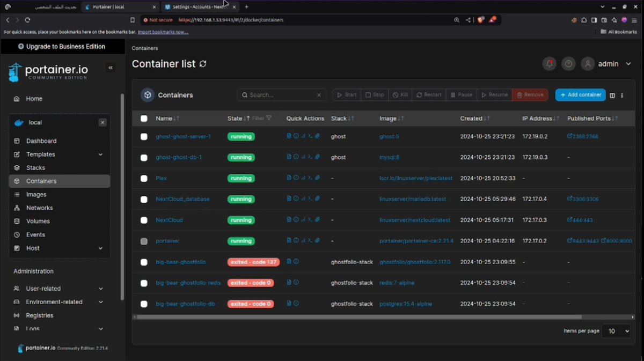Screen dimensions: 644x361
Task: Open exec console icon for Plex container
Action: point(310,178)
